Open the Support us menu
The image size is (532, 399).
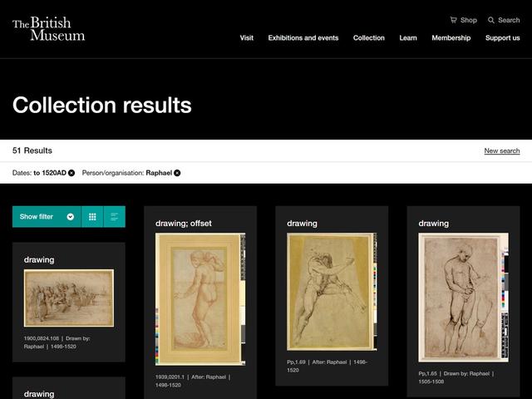coord(502,38)
